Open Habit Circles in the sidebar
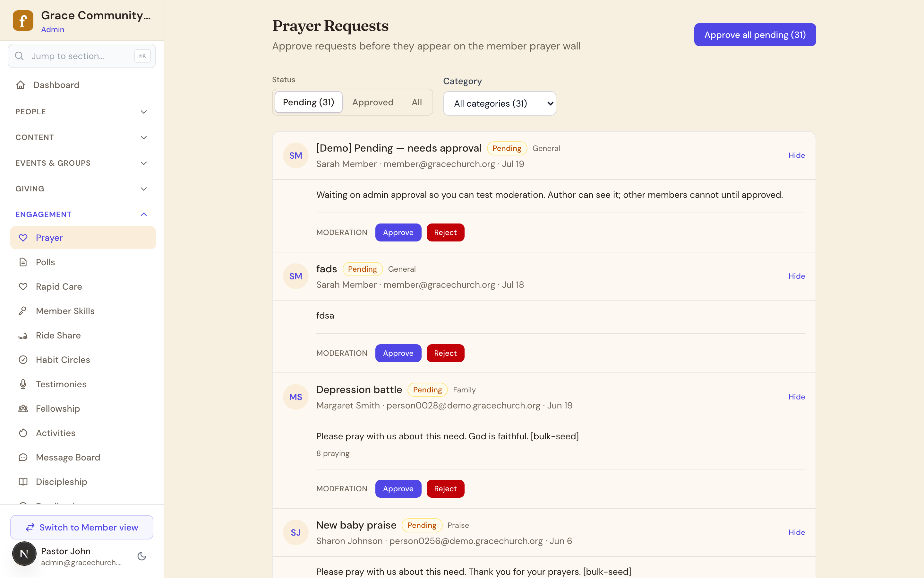The image size is (924, 578). pyautogui.click(x=83, y=360)
